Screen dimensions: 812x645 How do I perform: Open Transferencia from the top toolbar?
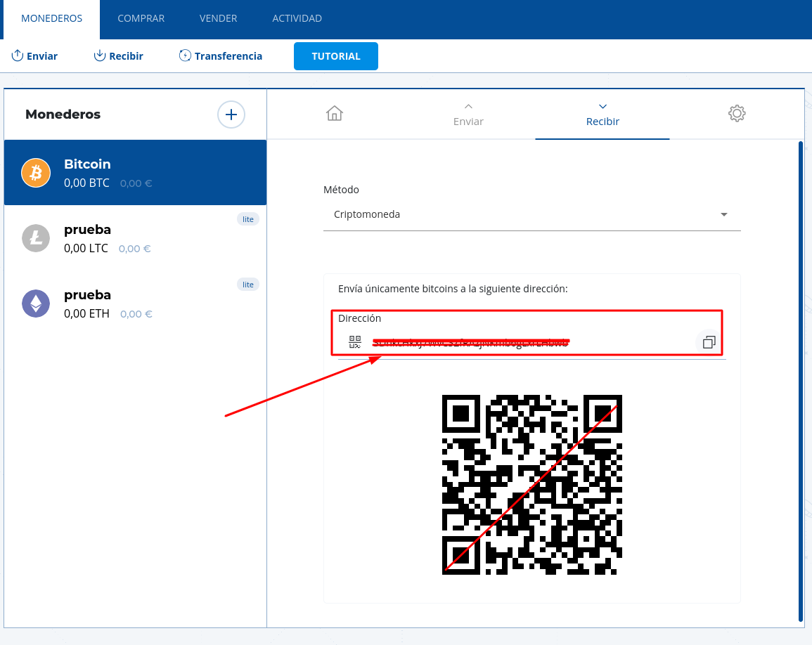(x=221, y=56)
